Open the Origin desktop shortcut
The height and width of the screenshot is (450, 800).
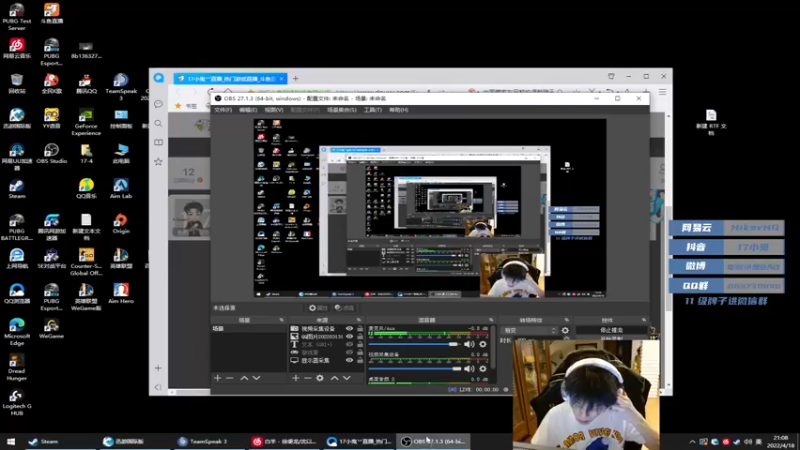(121, 223)
